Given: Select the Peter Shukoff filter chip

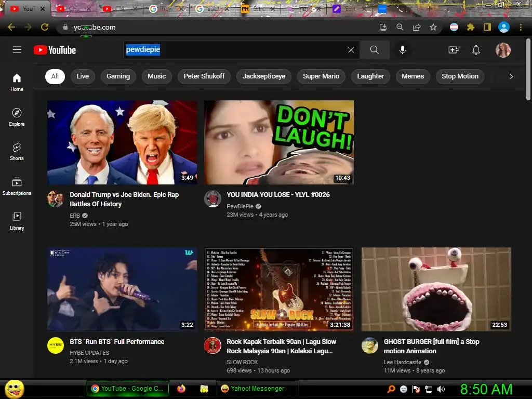Looking at the screenshot, I should (x=204, y=76).
